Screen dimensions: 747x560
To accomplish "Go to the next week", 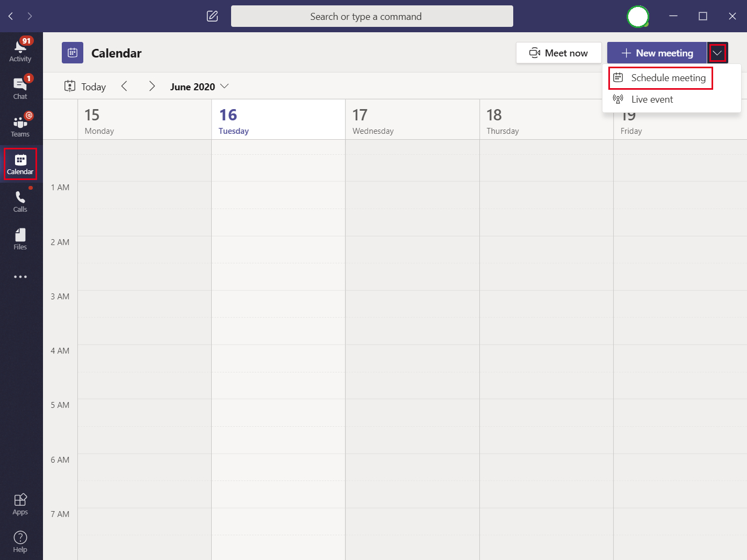I will (x=152, y=86).
